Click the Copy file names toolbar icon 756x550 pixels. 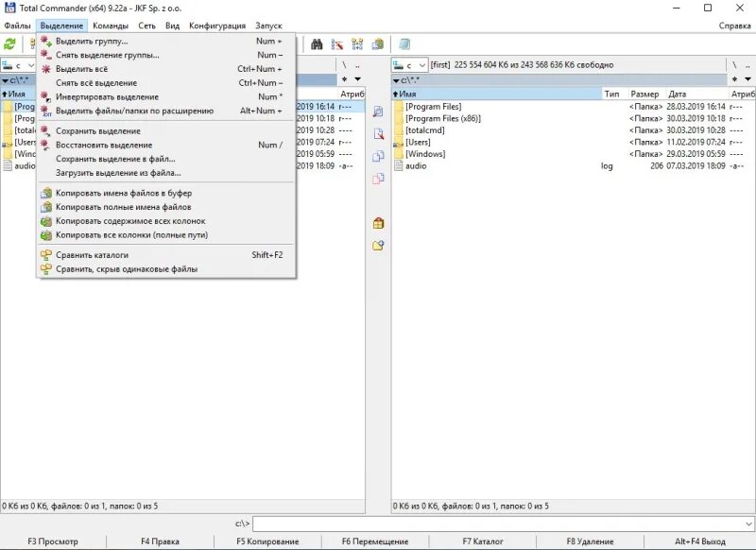click(377, 44)
